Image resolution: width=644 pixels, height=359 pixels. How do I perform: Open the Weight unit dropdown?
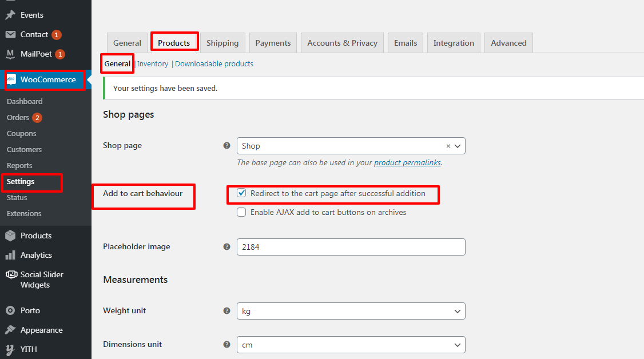[x=351, y=311]
